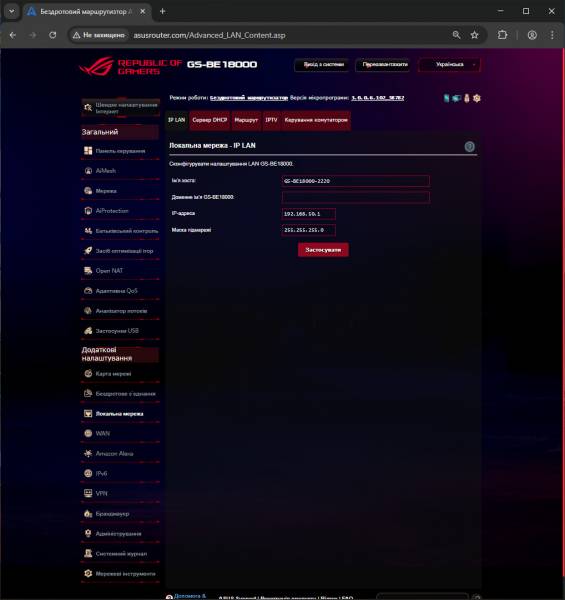Open the browser three-dot menu

pyautogui.click(x=552, y=35)
